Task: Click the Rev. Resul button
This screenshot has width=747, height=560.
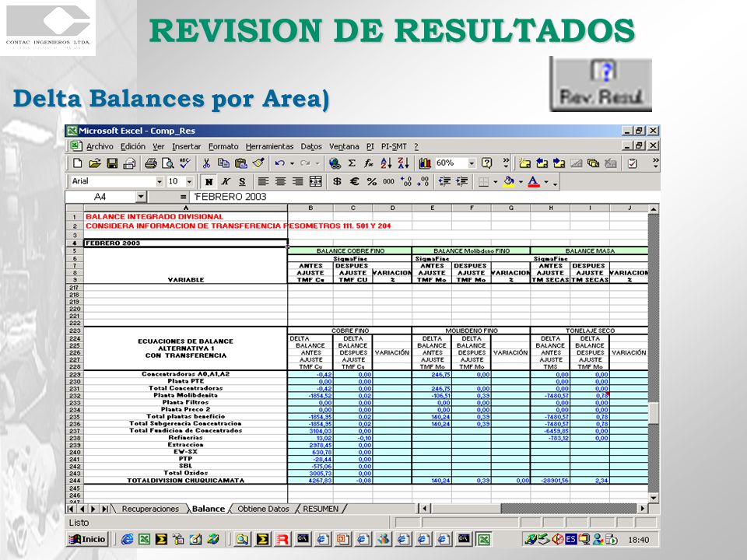Action: coord(601,85)
